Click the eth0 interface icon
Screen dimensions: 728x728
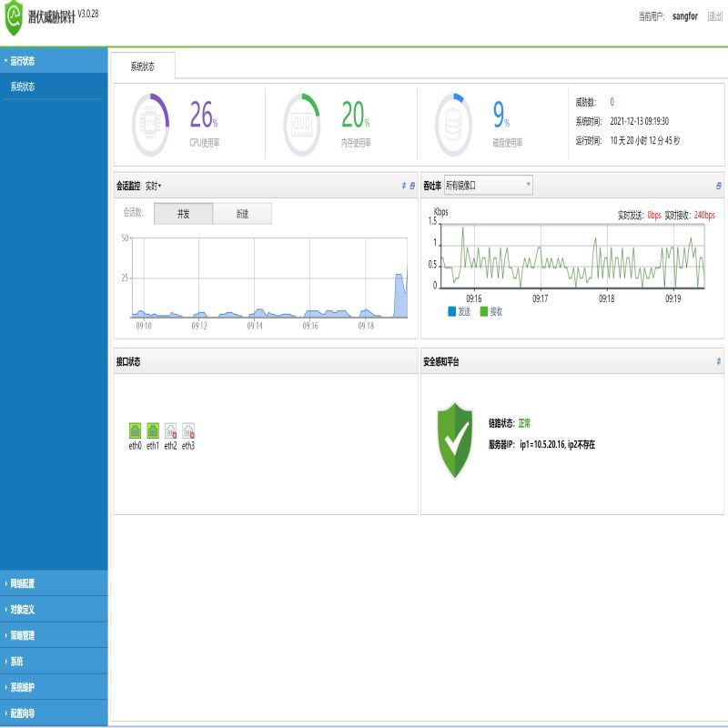coord(135,430)
